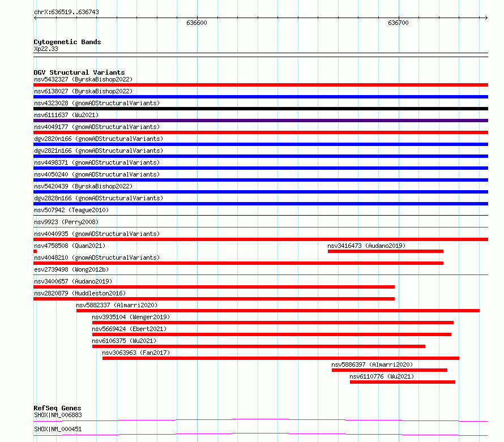Click the 636600 ruler position label
This screenshot has height=442, width=504.
[x=197, y=23]
